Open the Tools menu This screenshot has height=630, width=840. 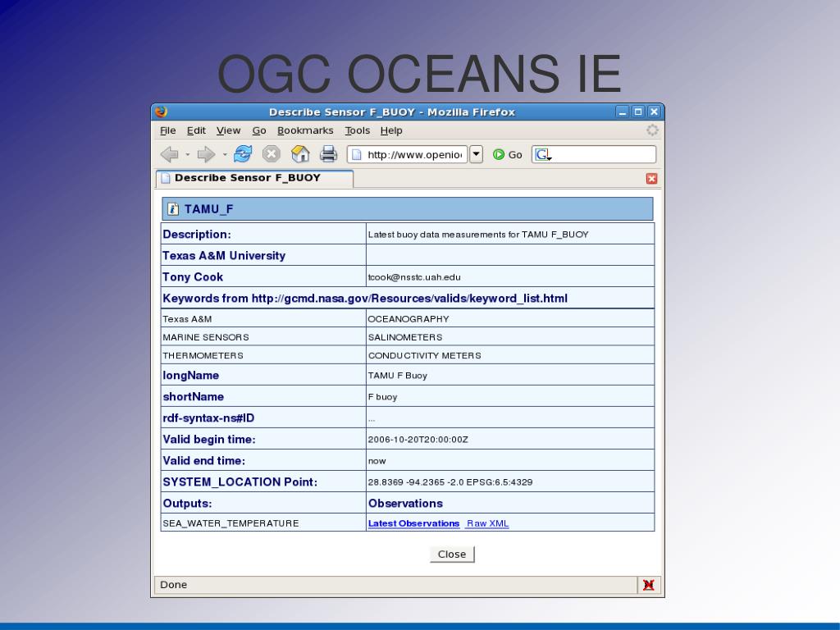358,130
